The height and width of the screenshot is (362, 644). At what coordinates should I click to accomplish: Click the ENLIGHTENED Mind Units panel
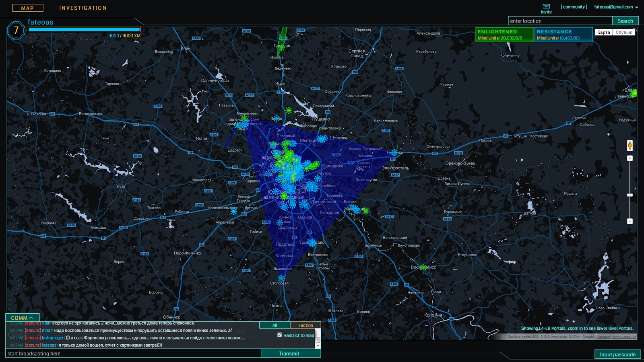point(505,35)
